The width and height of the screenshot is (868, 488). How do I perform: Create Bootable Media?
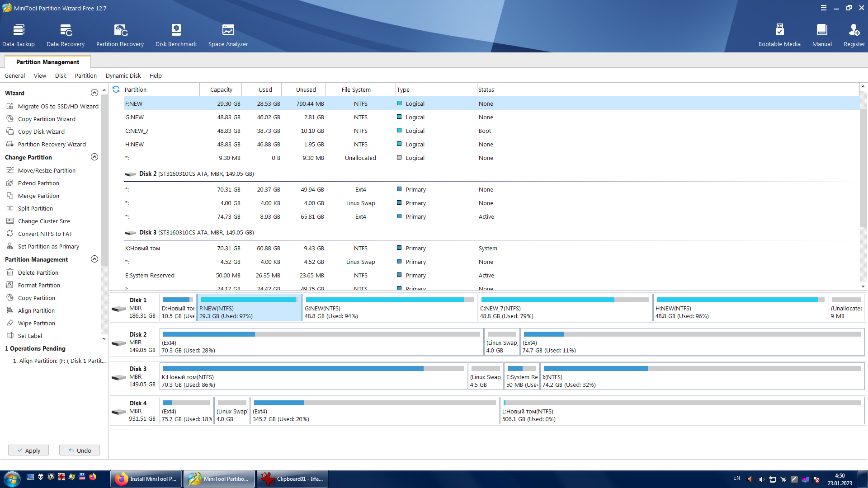779,35
